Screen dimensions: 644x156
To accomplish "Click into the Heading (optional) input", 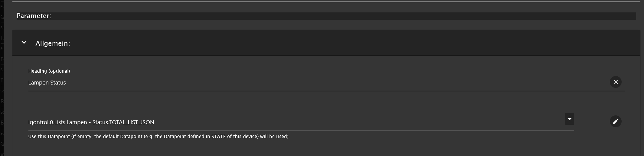I will tap(302, 83).
